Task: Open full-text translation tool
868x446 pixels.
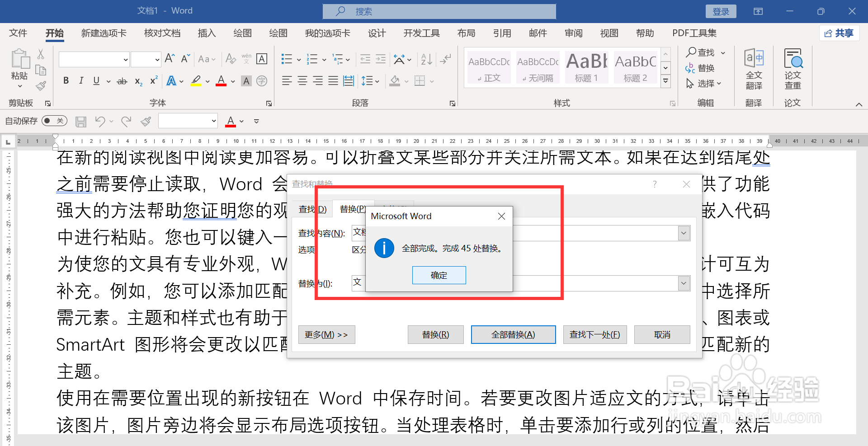Action: coord(754,69)
